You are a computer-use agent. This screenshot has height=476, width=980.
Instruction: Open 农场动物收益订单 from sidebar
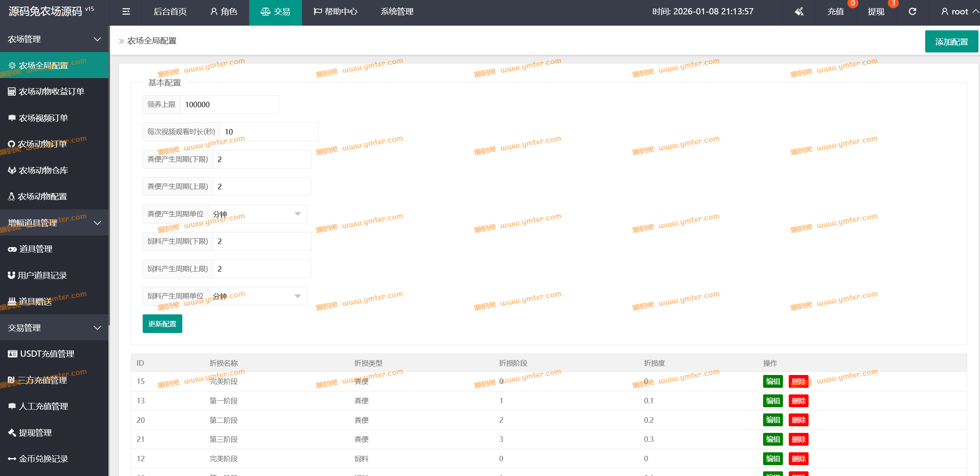[x=51, y=92]
